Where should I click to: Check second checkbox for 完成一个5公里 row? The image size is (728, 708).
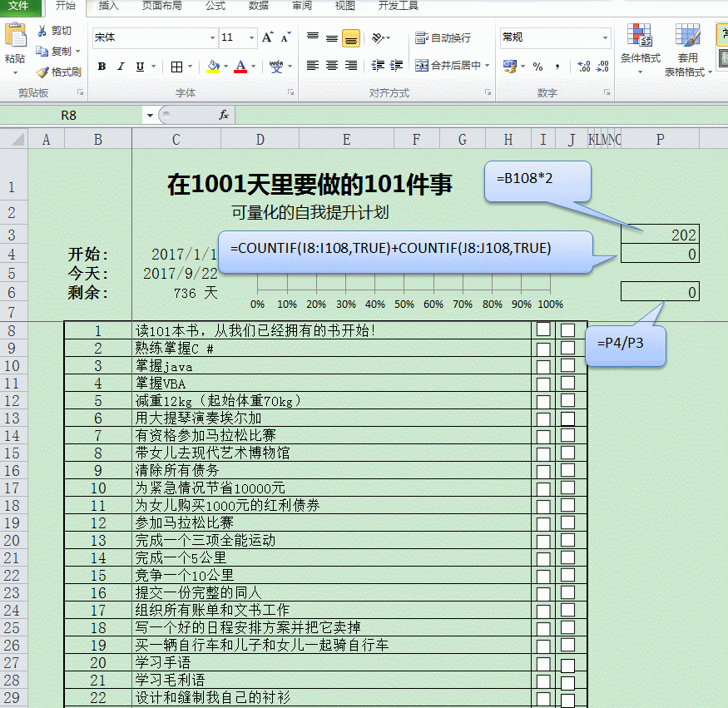click(x=567, y=557)
